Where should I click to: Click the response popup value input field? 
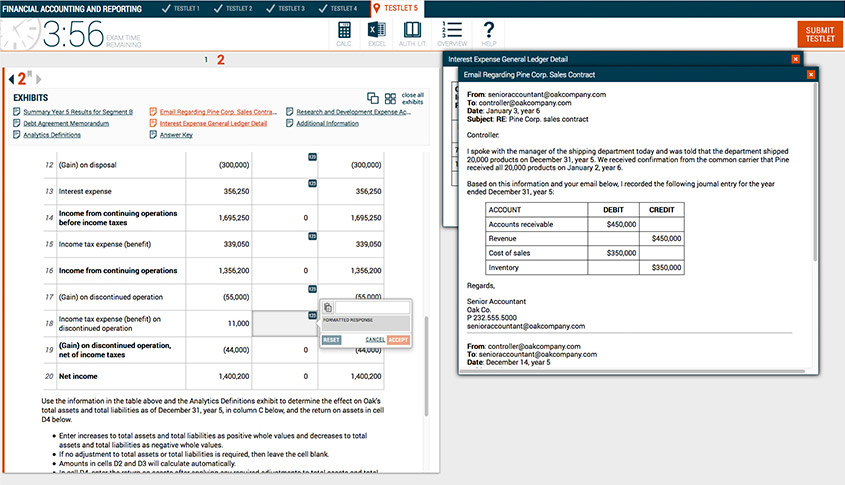coord(372,308)
